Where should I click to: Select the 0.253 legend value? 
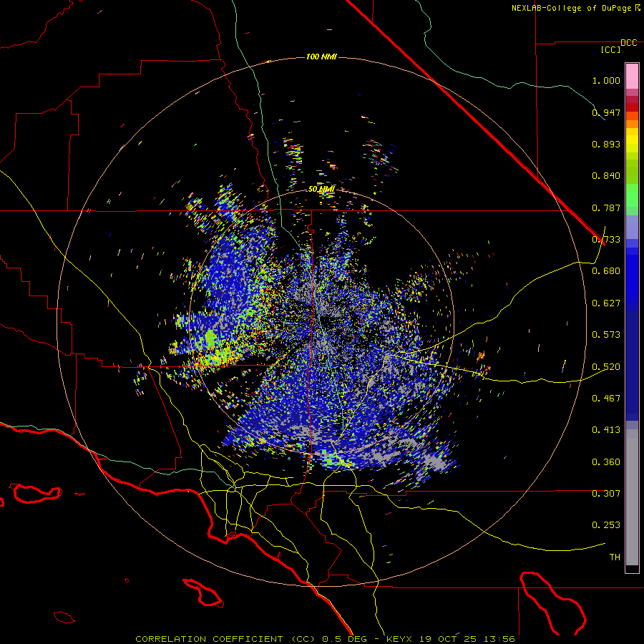tap(606, 525)
